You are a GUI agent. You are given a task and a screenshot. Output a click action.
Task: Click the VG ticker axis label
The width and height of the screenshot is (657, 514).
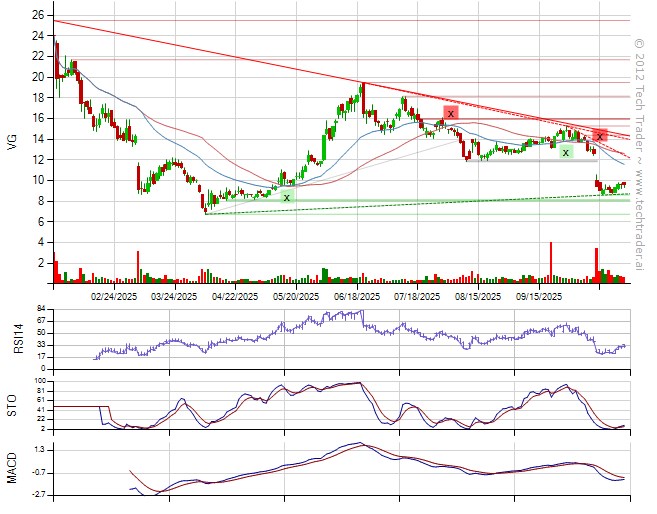[11, 141]
